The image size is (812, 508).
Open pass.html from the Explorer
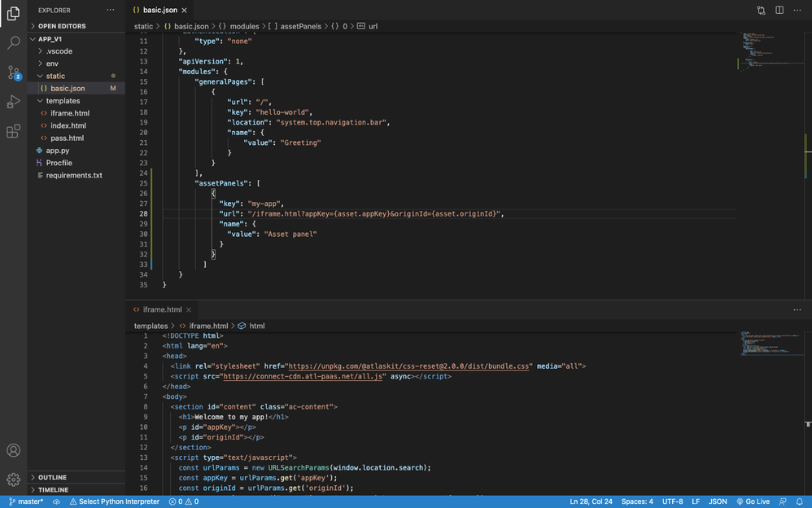[68, 138]
